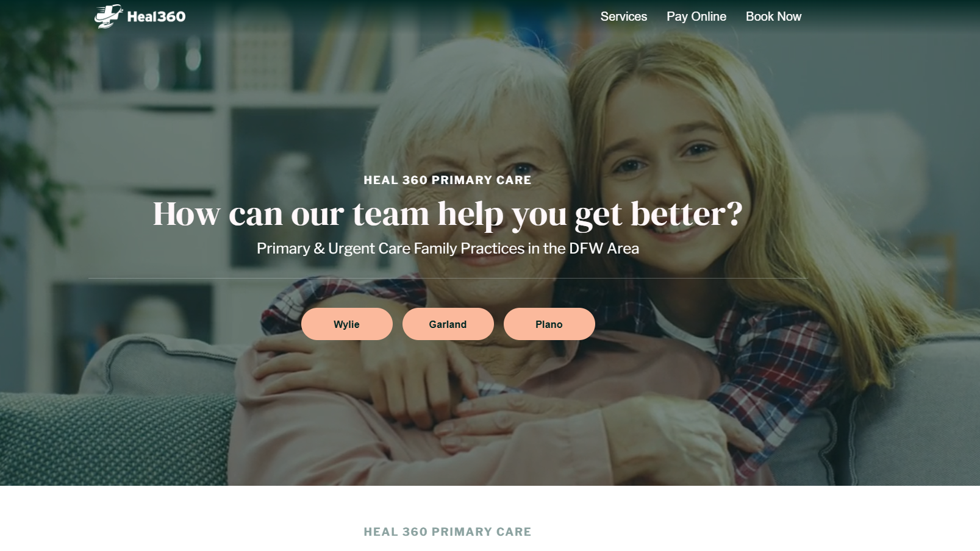Click the green cushion on the sofa
The image size is (980, 551).
coord(116,439)
